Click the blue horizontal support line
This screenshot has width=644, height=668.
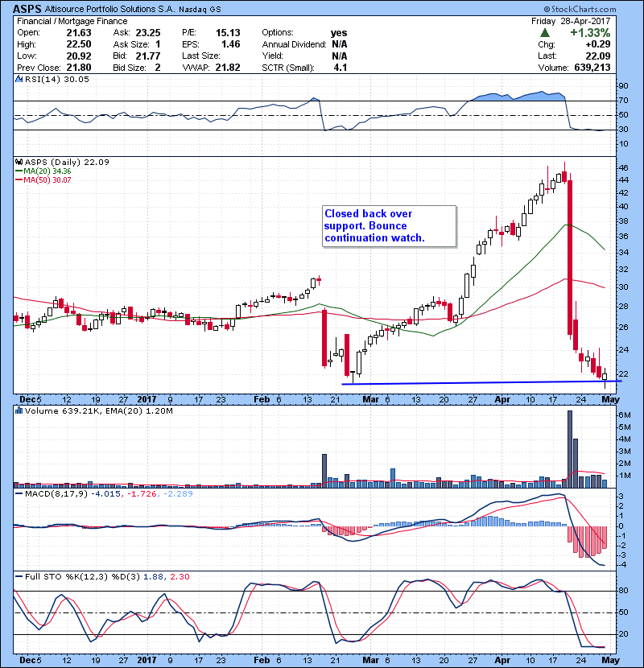481,382
